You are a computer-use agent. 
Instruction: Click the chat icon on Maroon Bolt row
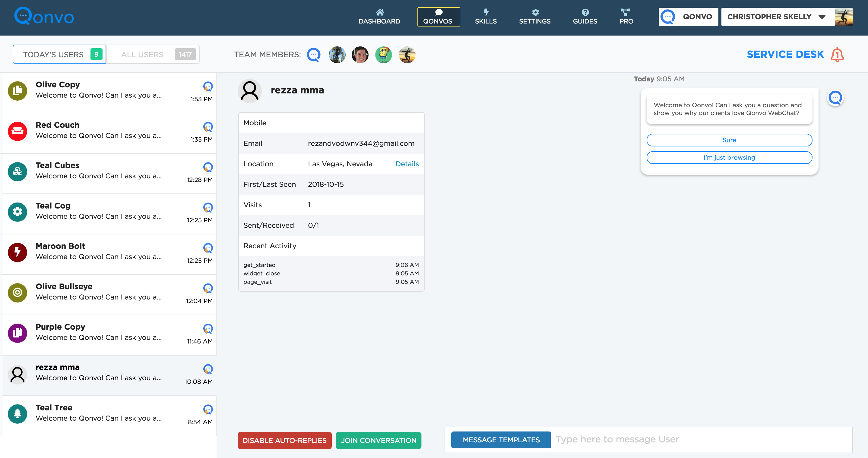208,248
